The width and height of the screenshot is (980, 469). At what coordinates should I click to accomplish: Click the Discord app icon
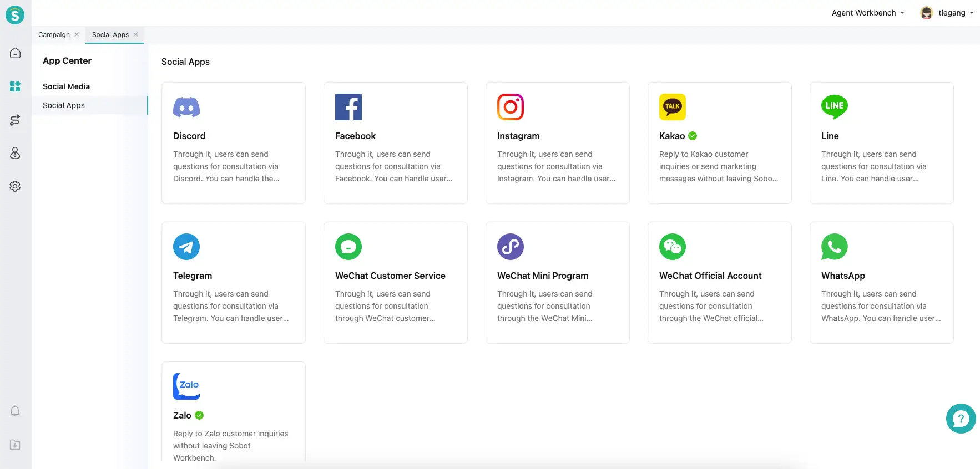click(186, 107)
